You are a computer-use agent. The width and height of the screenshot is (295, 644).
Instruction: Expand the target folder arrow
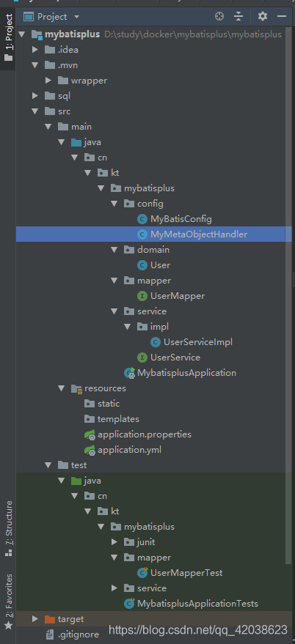(x=35, y=619)
